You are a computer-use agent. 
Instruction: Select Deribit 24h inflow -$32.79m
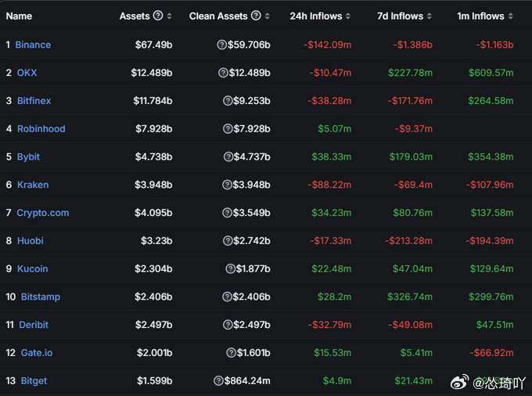(330, 325)
